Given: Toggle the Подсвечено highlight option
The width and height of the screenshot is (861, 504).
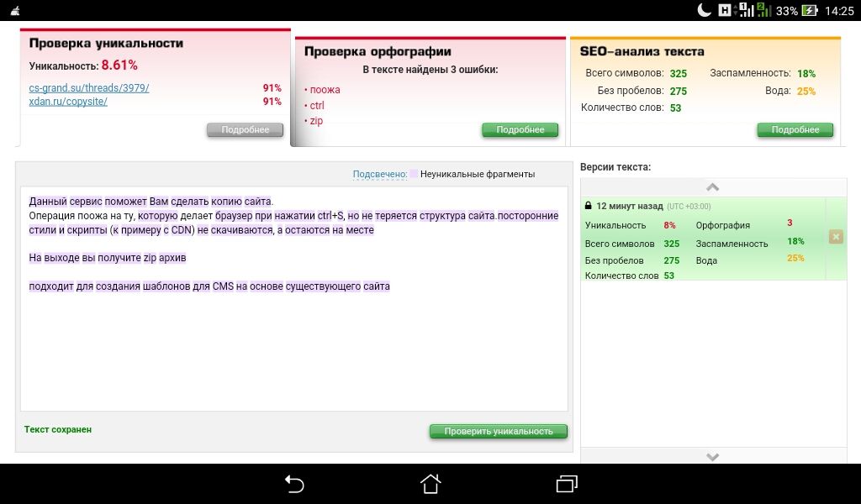Looking at the screenshot, I should tap(379, 175).
